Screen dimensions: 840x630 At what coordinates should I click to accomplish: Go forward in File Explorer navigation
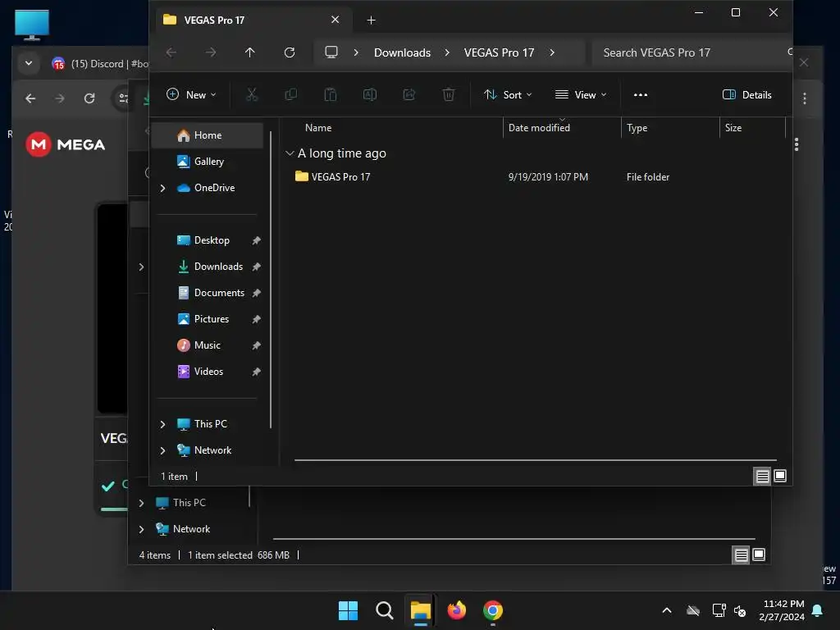(x=211, y=52)
